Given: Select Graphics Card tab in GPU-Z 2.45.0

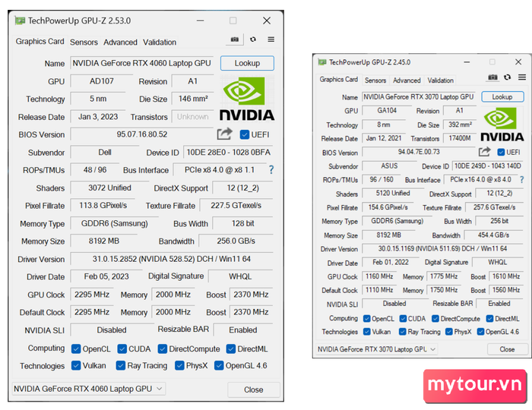Looking at the screenshot, I should coord(339,79).
